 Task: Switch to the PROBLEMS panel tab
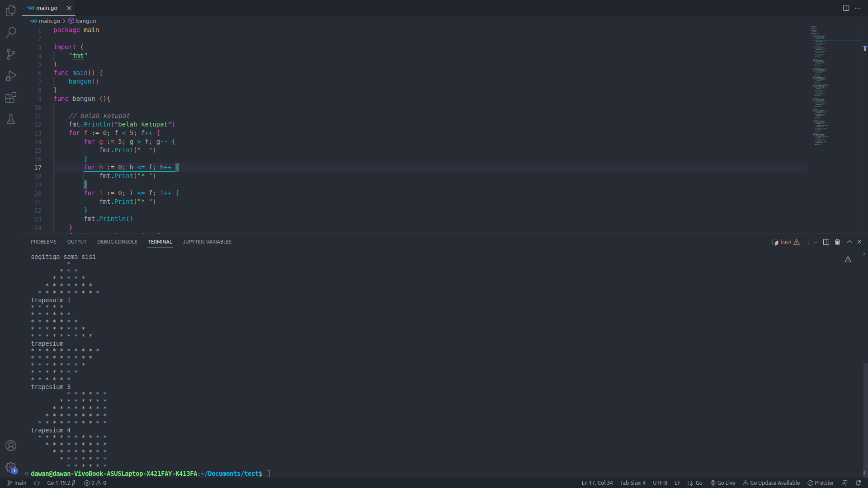(x=43, y=242)
